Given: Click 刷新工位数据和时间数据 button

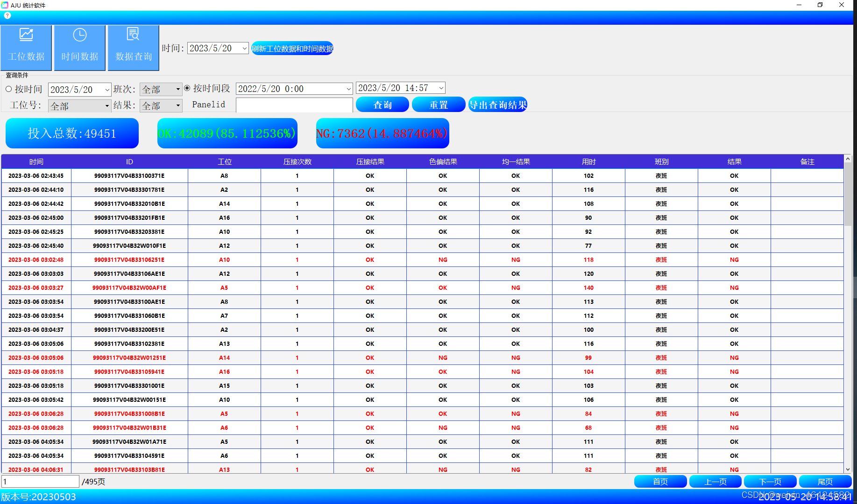Looking at the screenshot, I should pyautogui.click(x=292, y=48).
